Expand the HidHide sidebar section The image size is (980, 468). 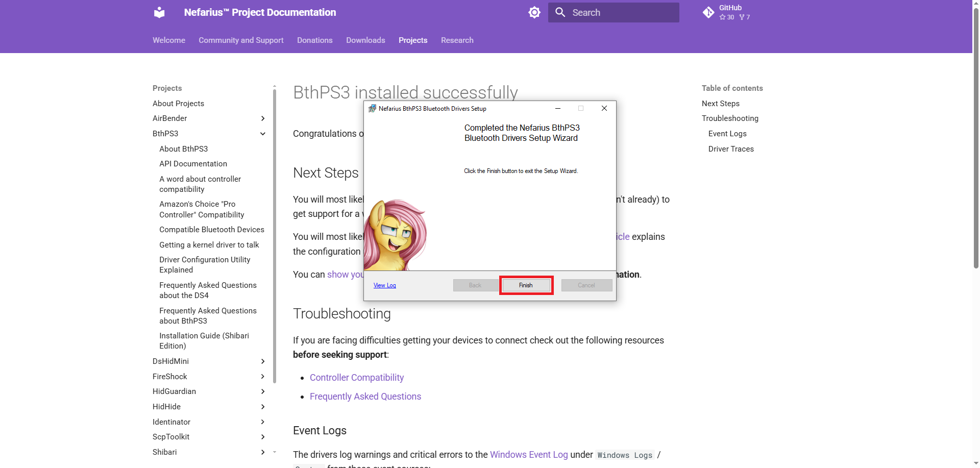263,407
